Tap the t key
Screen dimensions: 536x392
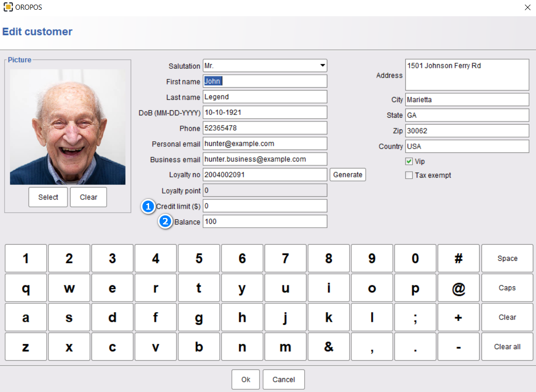(199, 288)
